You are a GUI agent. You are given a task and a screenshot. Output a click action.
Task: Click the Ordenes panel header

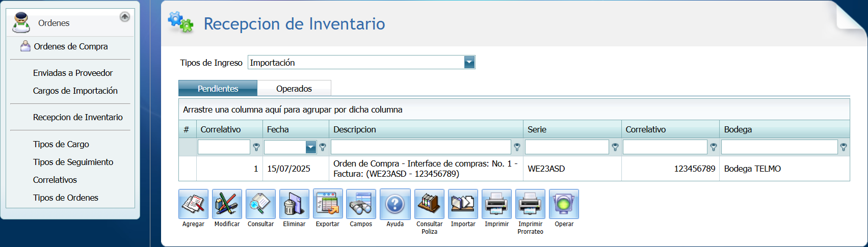pos(70,23)
